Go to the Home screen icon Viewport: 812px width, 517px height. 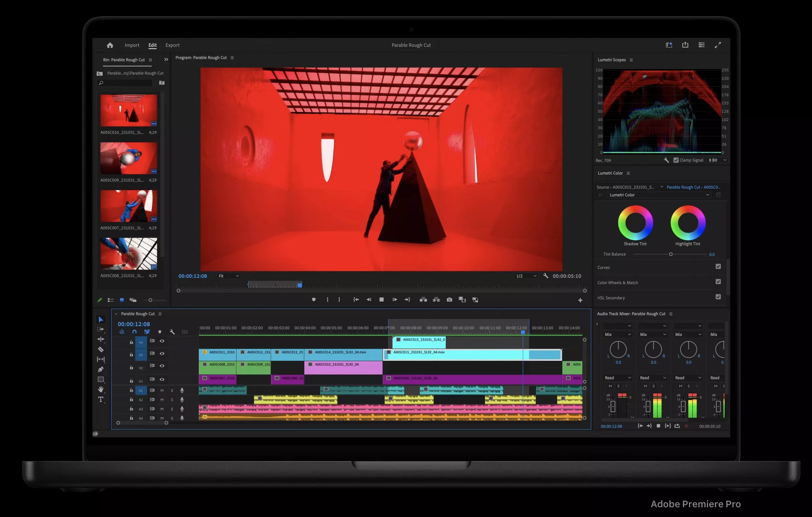click(x=110, y=45)
